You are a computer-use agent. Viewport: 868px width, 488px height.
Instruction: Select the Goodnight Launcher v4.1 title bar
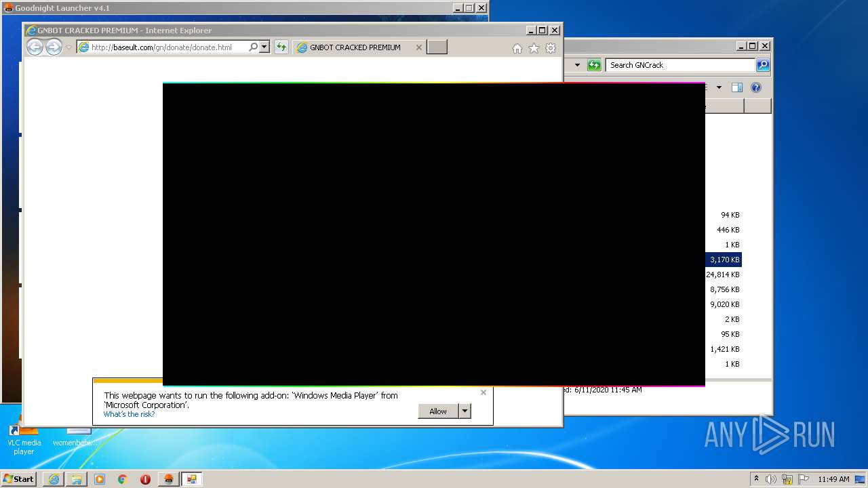coord(229,8)
